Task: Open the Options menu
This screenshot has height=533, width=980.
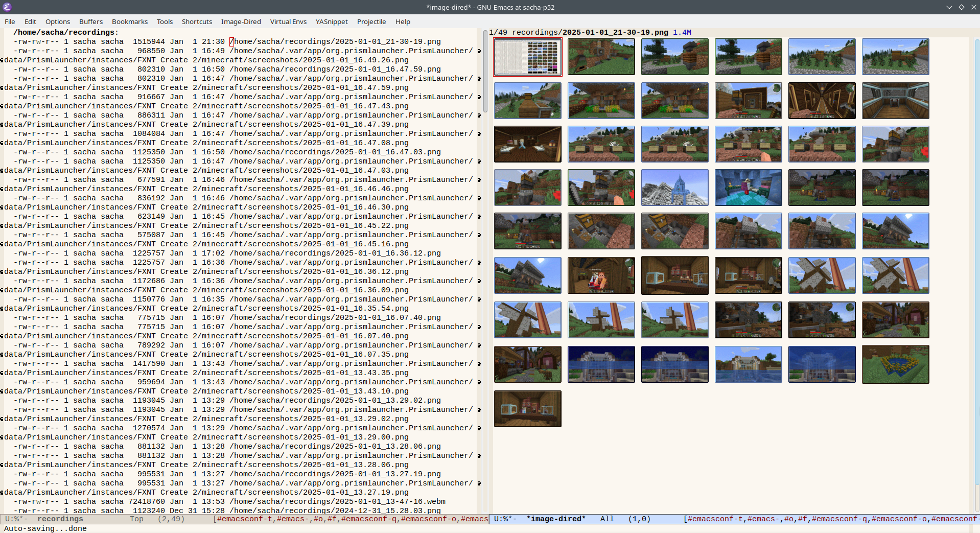Action: pyautogui.click(x=58, y=21)
